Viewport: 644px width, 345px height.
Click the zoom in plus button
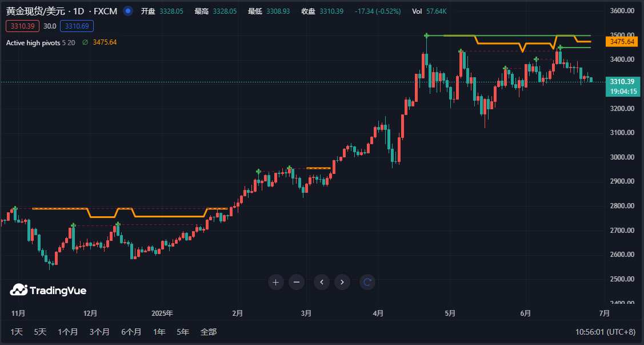276,281
